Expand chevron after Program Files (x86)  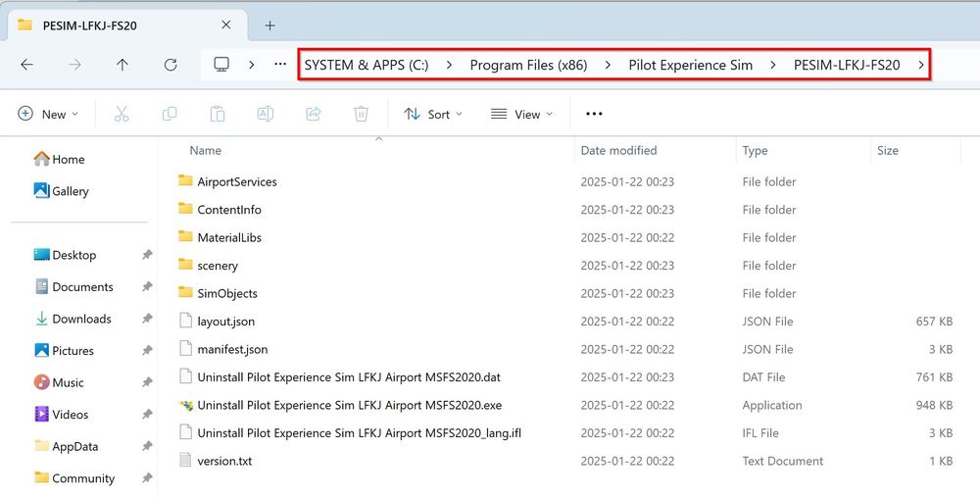(609, 65)
